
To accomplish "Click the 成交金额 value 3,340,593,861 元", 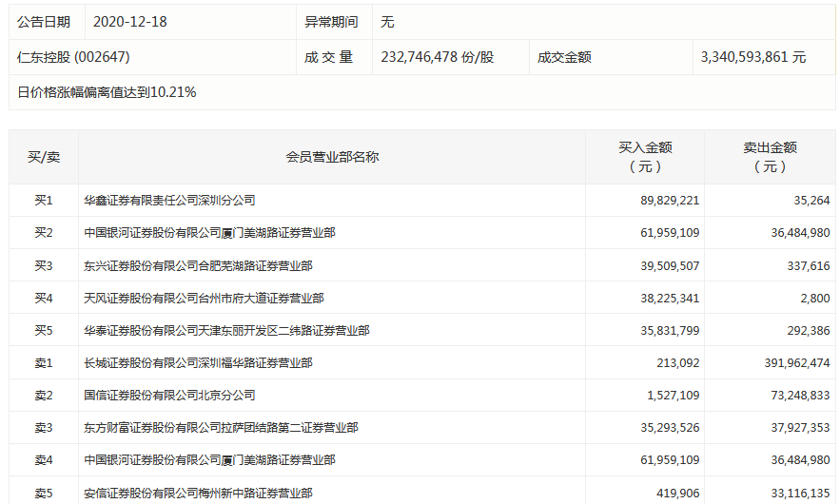I will coord(752,57).
